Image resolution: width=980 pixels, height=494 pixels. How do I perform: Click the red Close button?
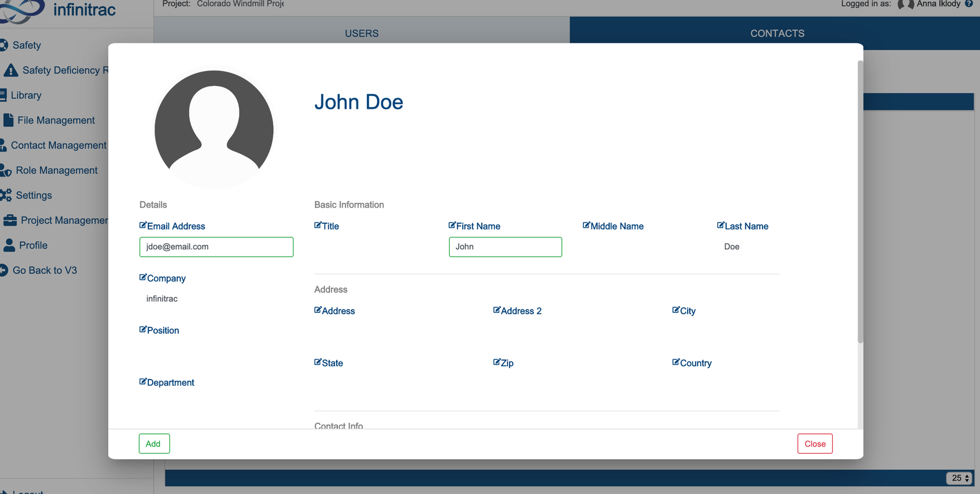click(x=815, y=443)
